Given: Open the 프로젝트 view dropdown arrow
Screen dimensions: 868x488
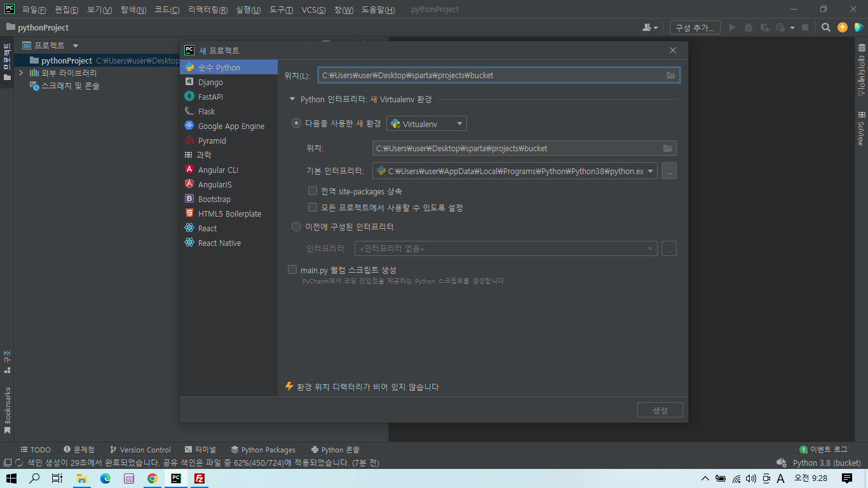Looking at the screenshot, I should 76,45.
